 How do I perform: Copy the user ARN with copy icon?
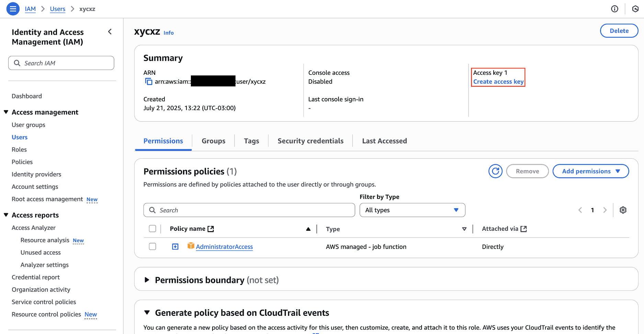coord(149,82)
